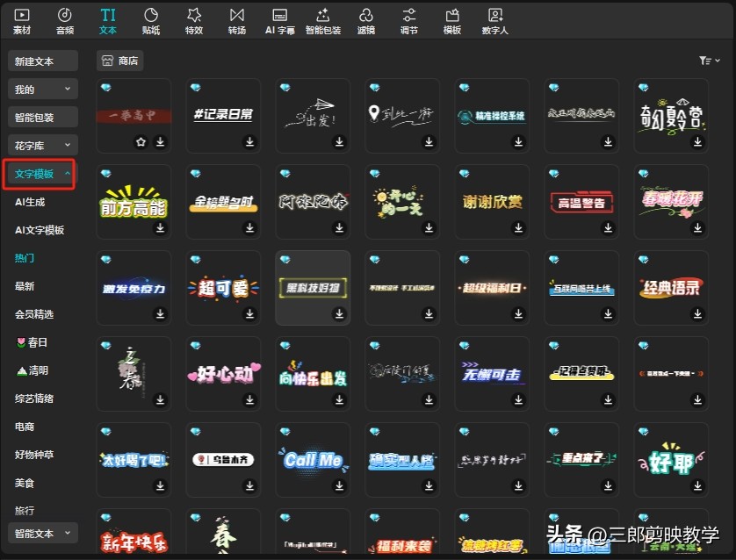736x560 pixels.
Task: Open the 转场 transitions tab
Action: 237,21
